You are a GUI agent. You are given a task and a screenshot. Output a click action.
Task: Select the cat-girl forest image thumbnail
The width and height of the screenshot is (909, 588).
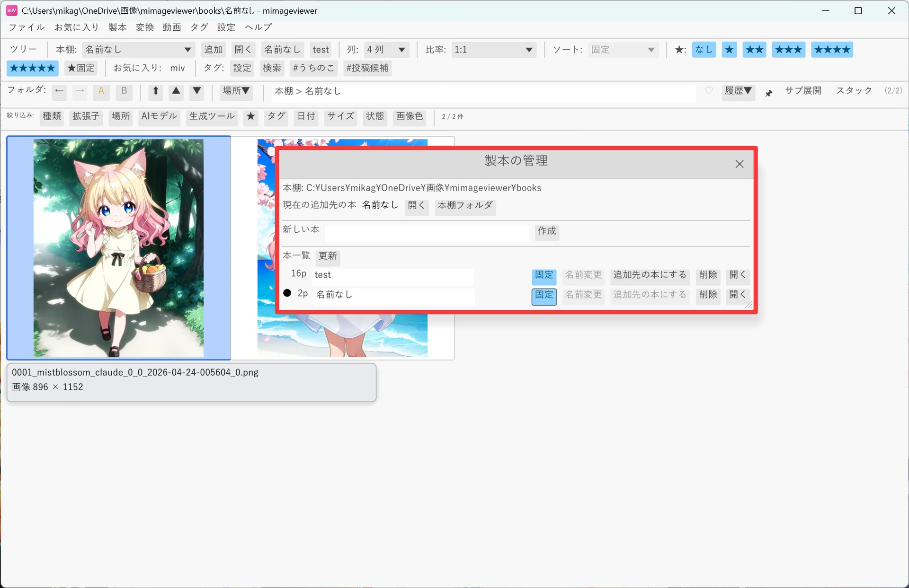(118, 248)
